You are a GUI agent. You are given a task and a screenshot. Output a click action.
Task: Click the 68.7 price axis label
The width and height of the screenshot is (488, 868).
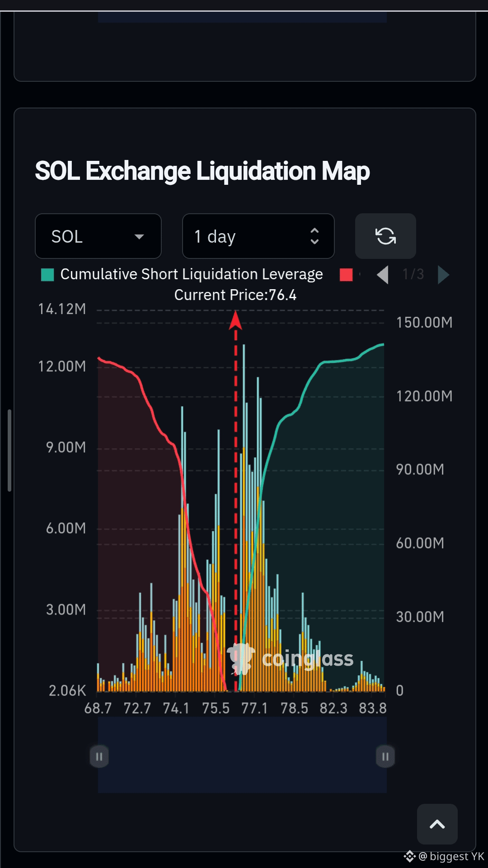point(98,708)
